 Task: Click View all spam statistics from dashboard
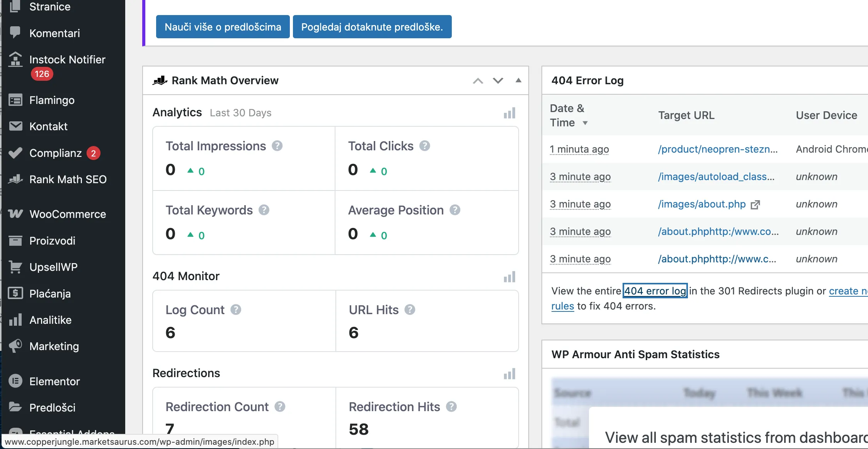coord(736,438)
